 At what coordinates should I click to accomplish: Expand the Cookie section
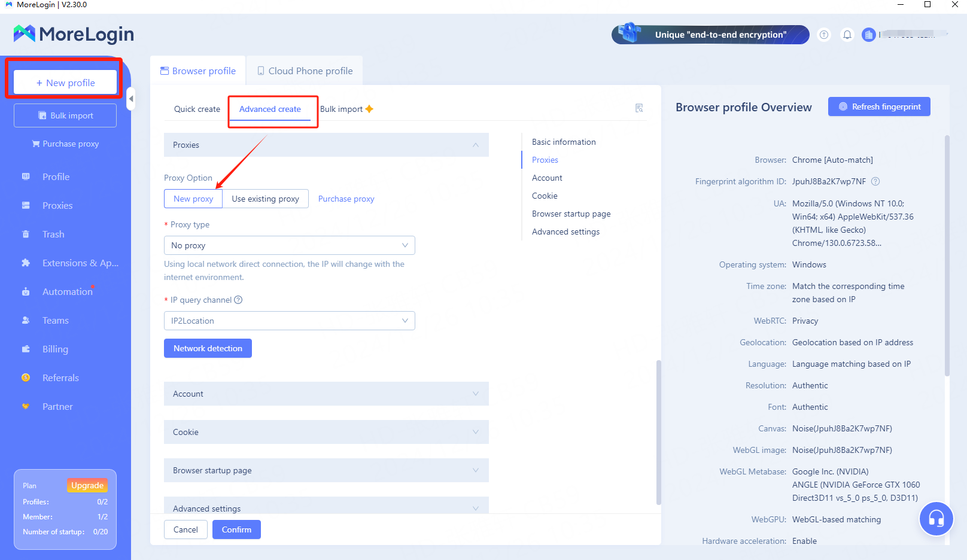point(326,432)
